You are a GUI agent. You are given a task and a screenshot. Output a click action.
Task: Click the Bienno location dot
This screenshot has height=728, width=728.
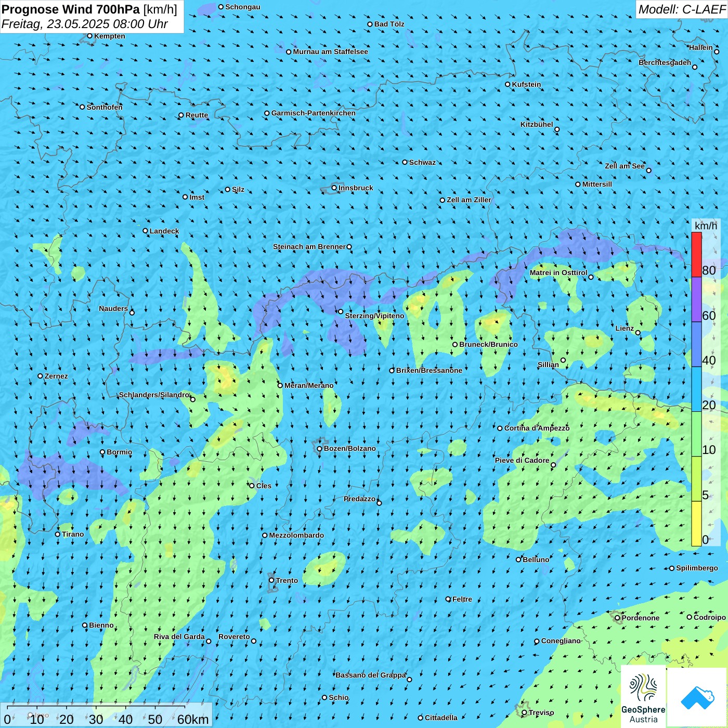point(85,625)
